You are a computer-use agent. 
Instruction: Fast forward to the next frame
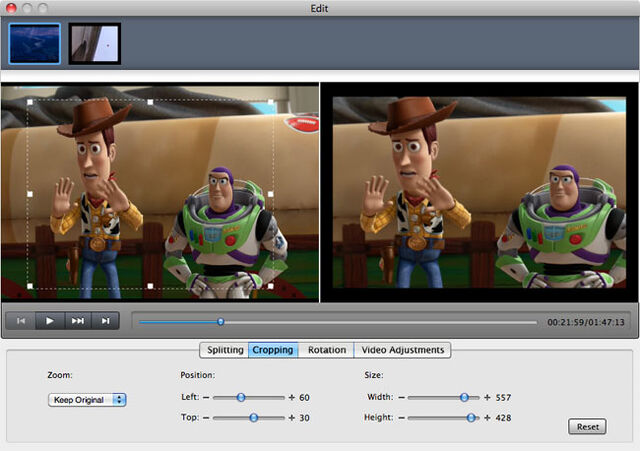point(78,321)
